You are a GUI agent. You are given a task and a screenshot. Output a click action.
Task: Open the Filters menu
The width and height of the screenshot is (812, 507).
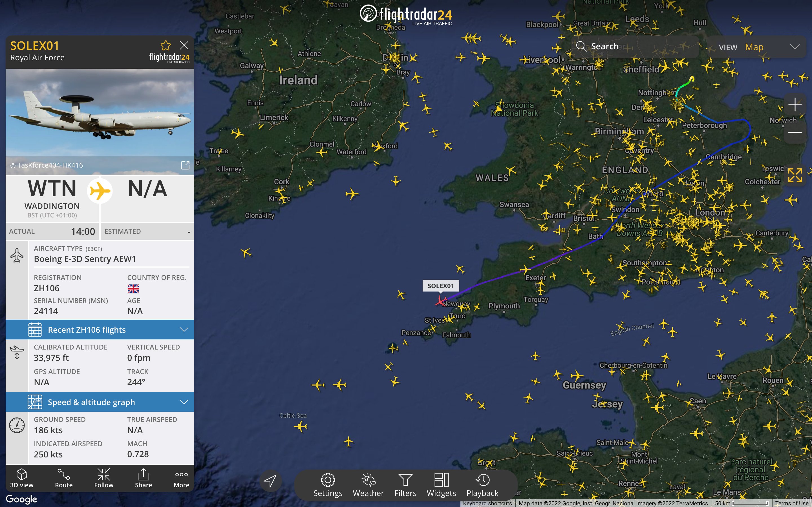click(405, 484)
